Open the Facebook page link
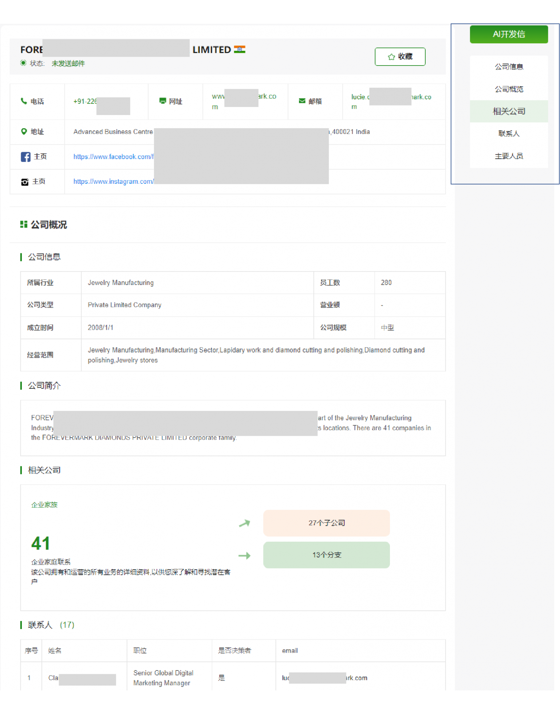 click(113, 157)
